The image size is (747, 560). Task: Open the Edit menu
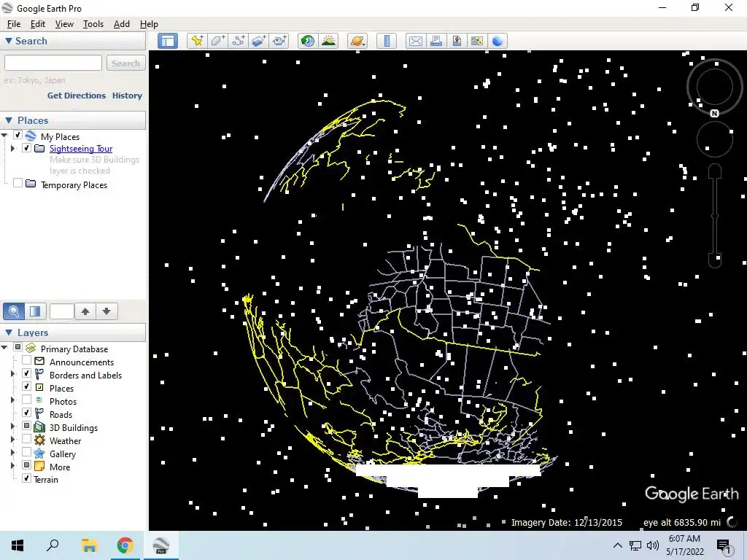pos(38,24)
